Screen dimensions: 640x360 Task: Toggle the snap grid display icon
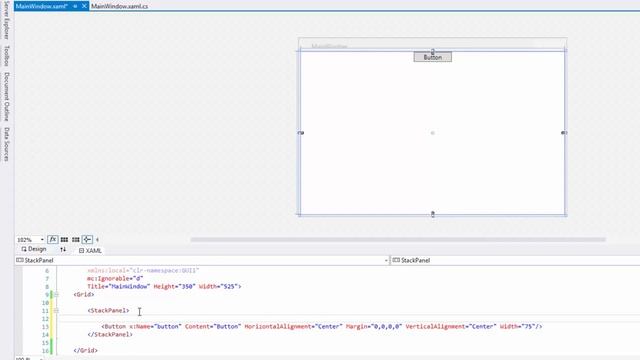[64, 240]
